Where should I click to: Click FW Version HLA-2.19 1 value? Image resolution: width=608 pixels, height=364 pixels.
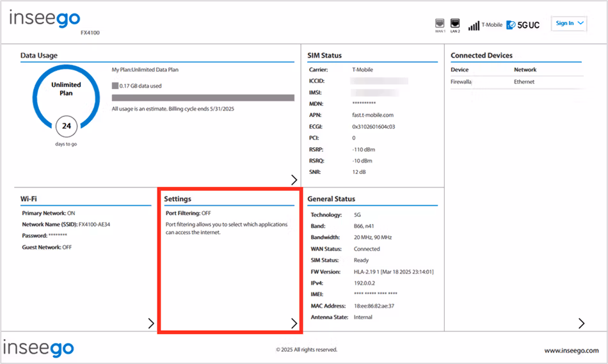click(x=394, y=272)
